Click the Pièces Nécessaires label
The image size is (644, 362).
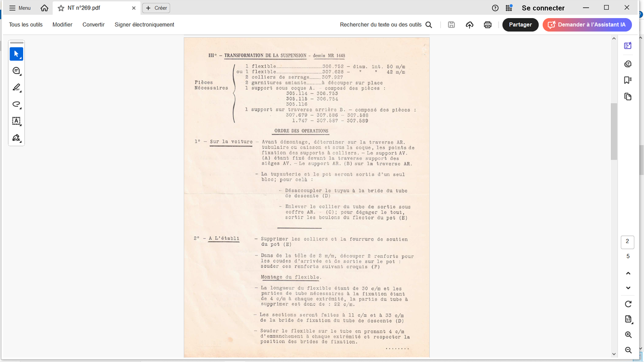coord(211,85)
